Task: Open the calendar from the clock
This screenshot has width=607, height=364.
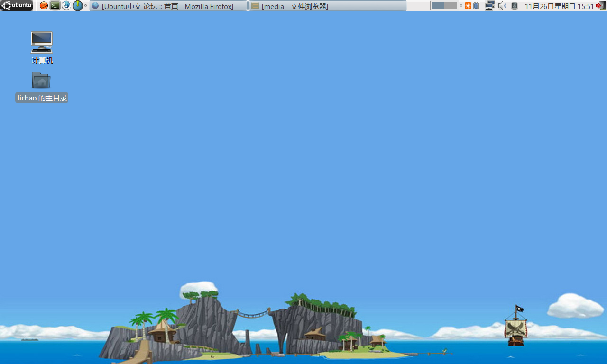Action: click(x=559, y=6)
